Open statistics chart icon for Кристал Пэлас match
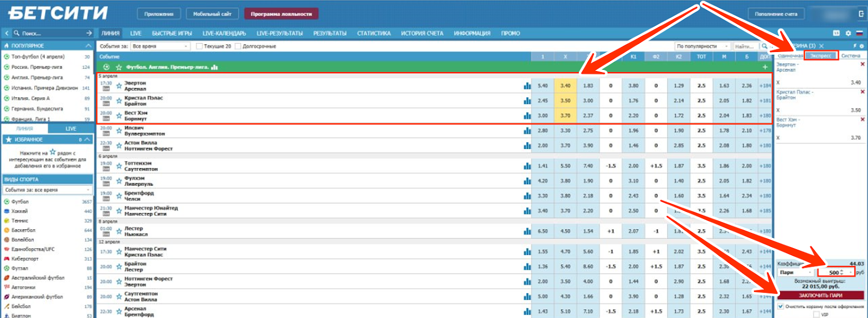This screenshot has height=318, width=868. click(527, 101)
